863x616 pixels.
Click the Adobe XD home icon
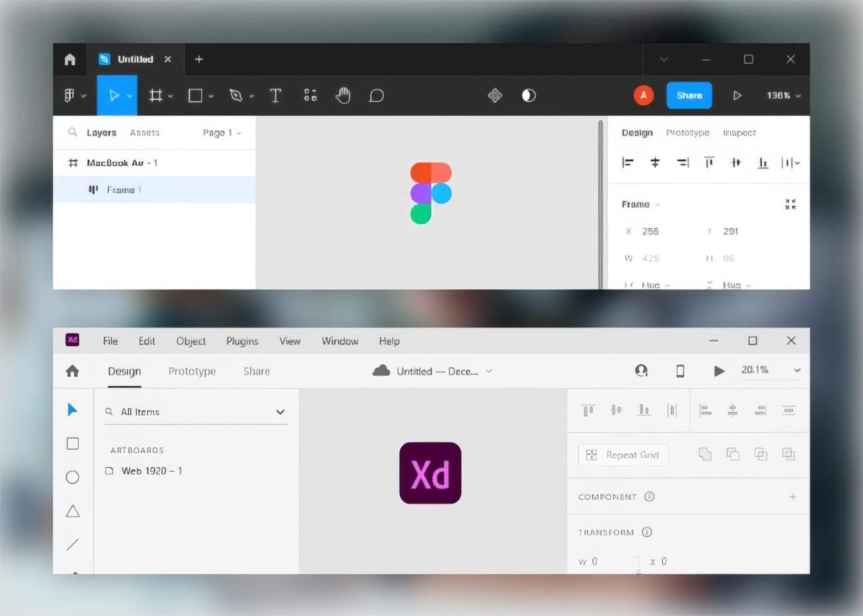tap(72, 371)
